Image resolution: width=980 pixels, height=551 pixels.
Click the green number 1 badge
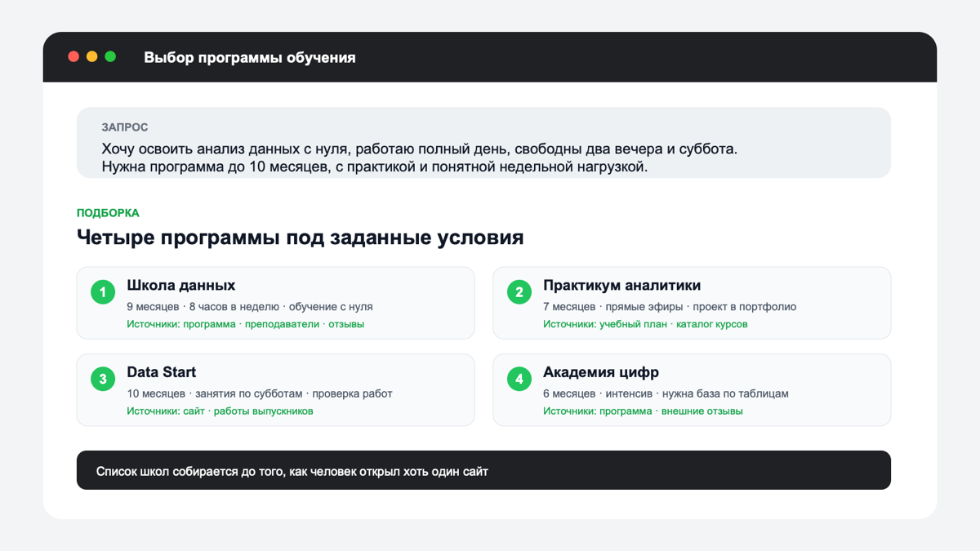[103, 292]
